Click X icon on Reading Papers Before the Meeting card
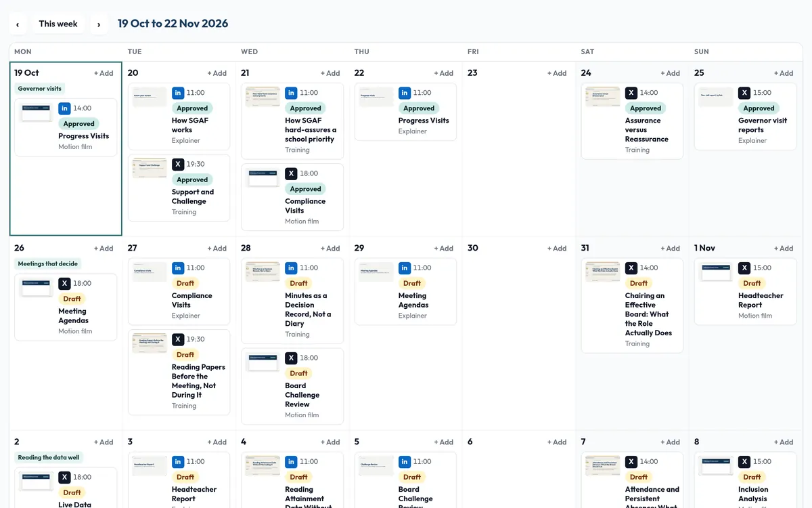This screenshot has height=508, width=812. point(178,339)
